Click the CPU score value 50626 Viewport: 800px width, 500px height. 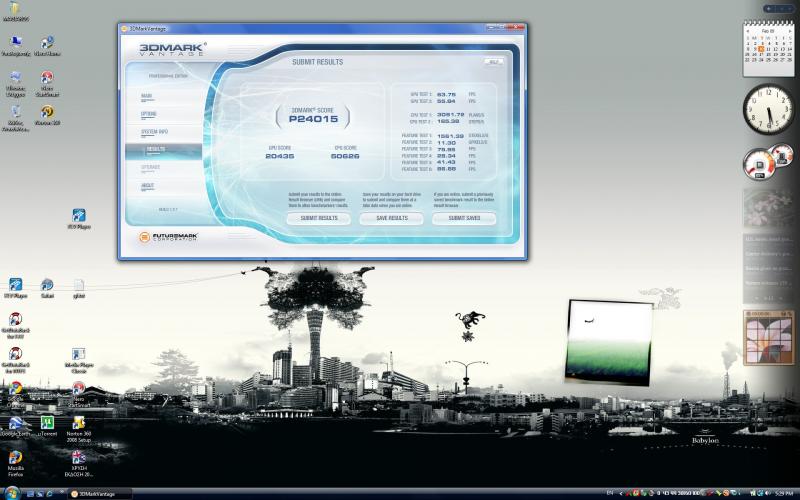[345, 156]
